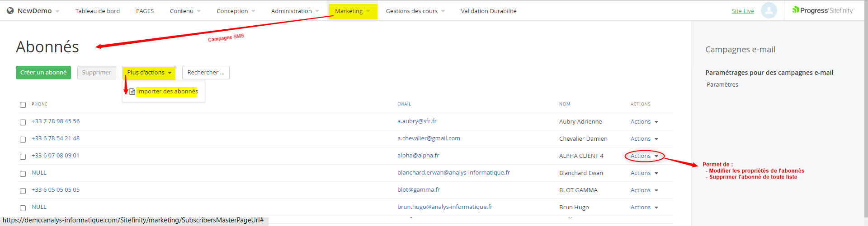868x226 pixels.
Task: Open the Marketing menu
Action: click(x=352, y=11)
